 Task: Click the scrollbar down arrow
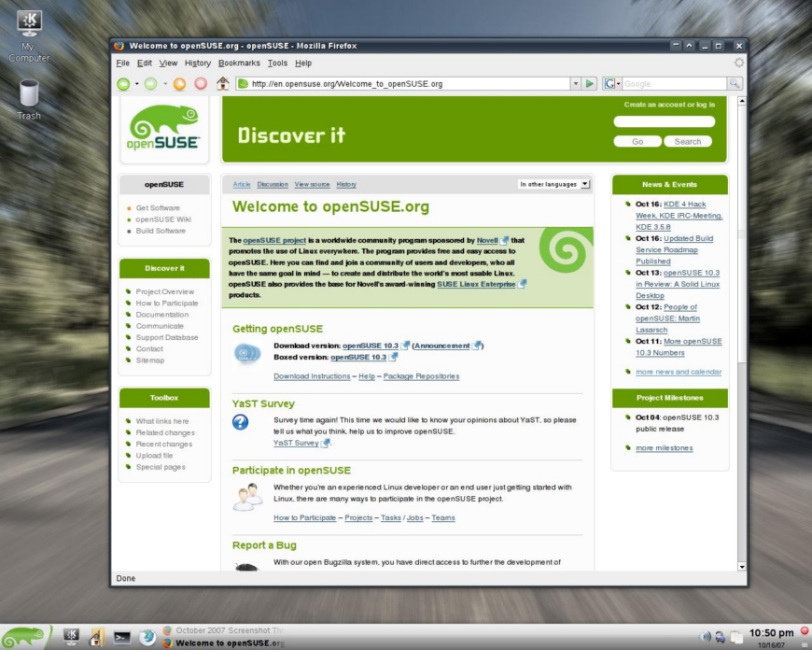pos(742,567)
